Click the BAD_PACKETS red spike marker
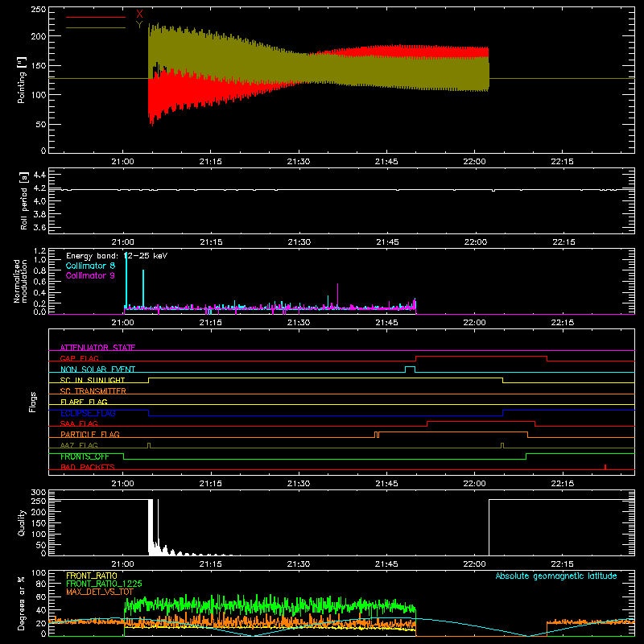 click(605, 467)
